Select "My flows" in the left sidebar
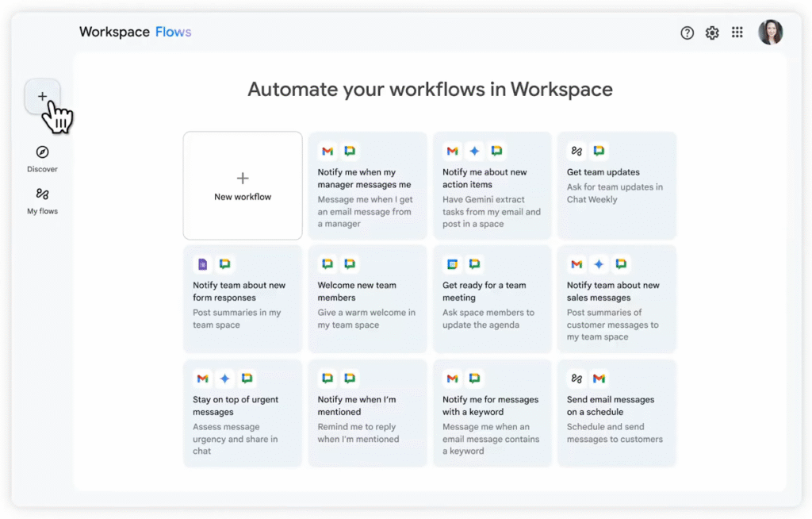This screenshot has height=519, width=812. coord(42,203)
